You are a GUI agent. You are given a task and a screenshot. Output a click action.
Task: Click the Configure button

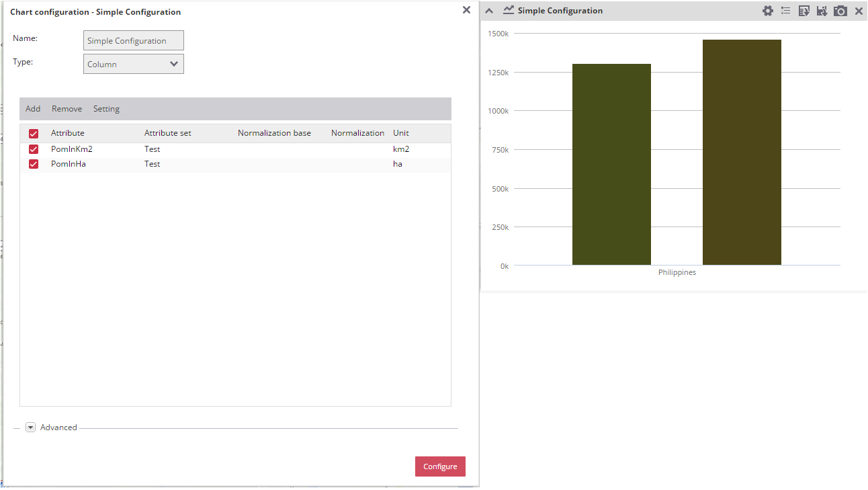tap(440, 466)
